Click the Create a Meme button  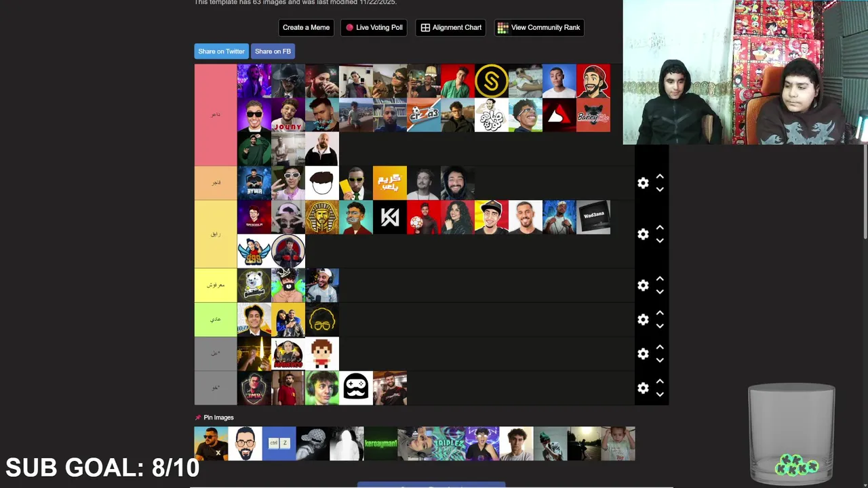click(x=306, y=28)
